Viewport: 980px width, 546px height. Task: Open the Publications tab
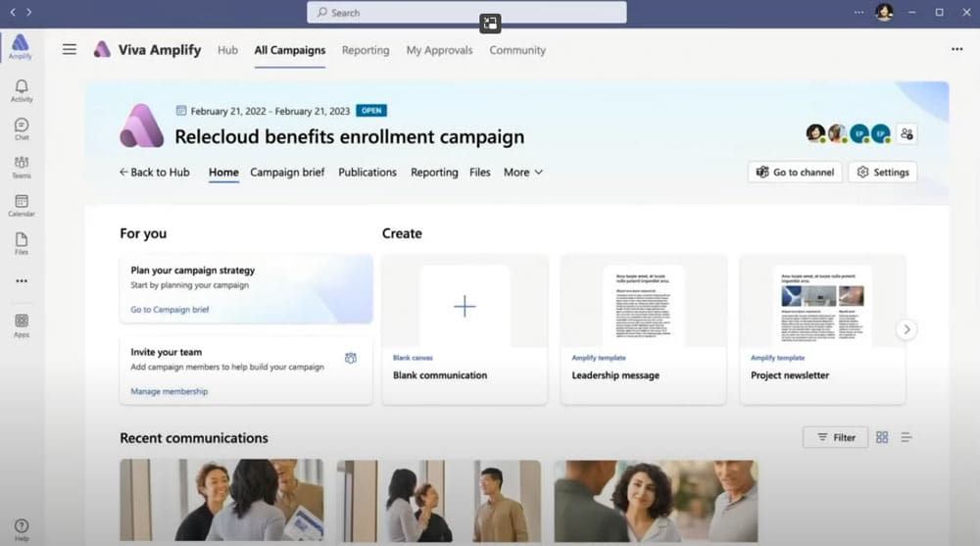tap(367, 172)
